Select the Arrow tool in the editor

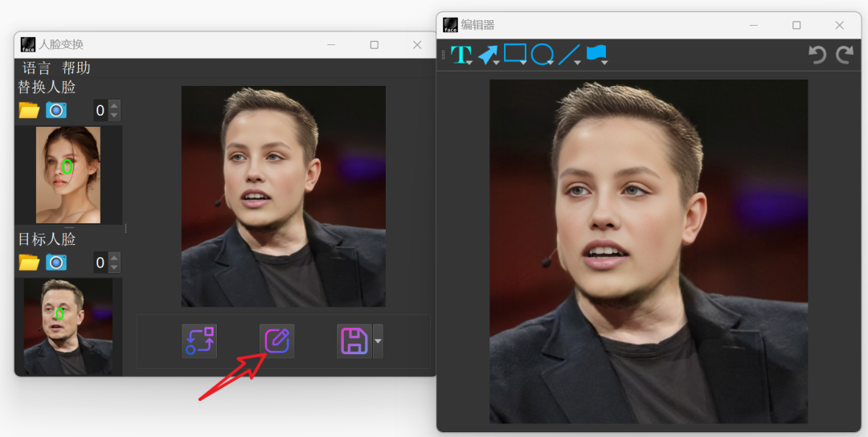[x=487, y=54]
